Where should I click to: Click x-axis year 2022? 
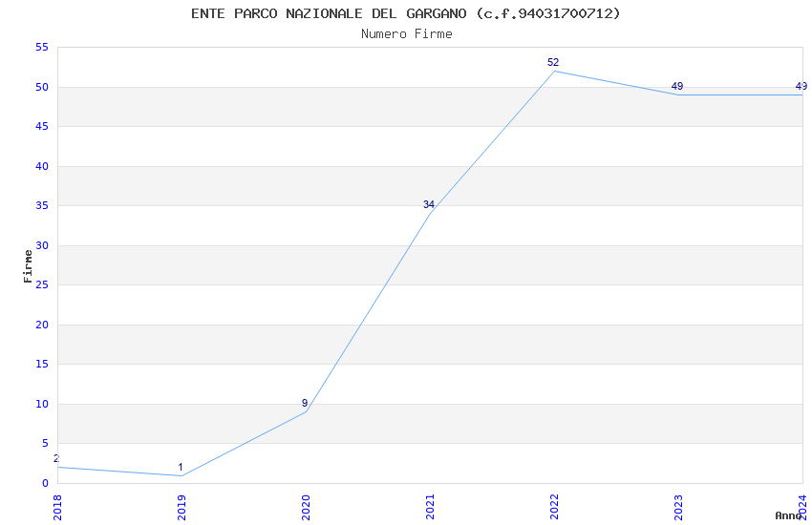[554, 508]
